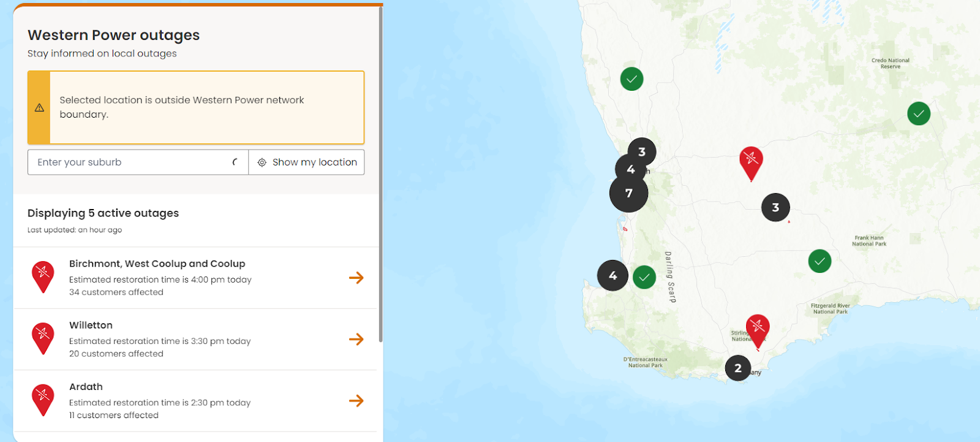Viewport: 980px width, 442px height.
Task: Select the inland cluster 3 marker below red pin
Action: pyautogui.click(x=775, y=207)
